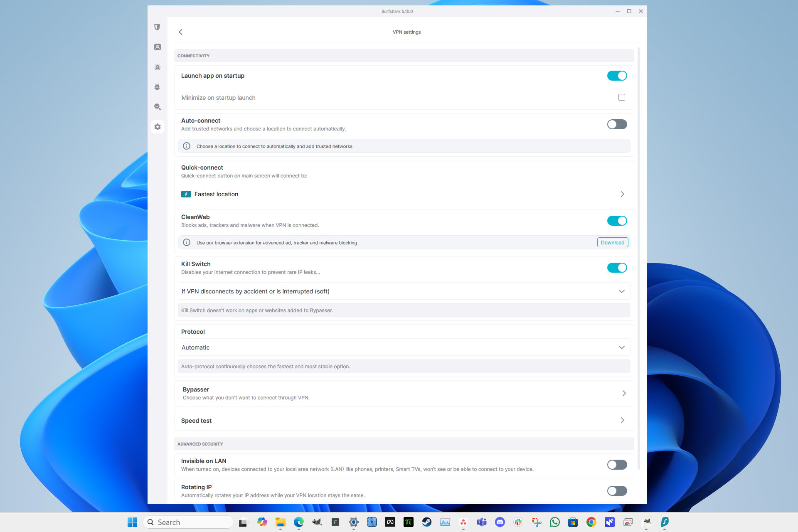The height and width of the screenshot is (532, 798).
Task: Navigate to Speed test section
Action: coord(404,420)
